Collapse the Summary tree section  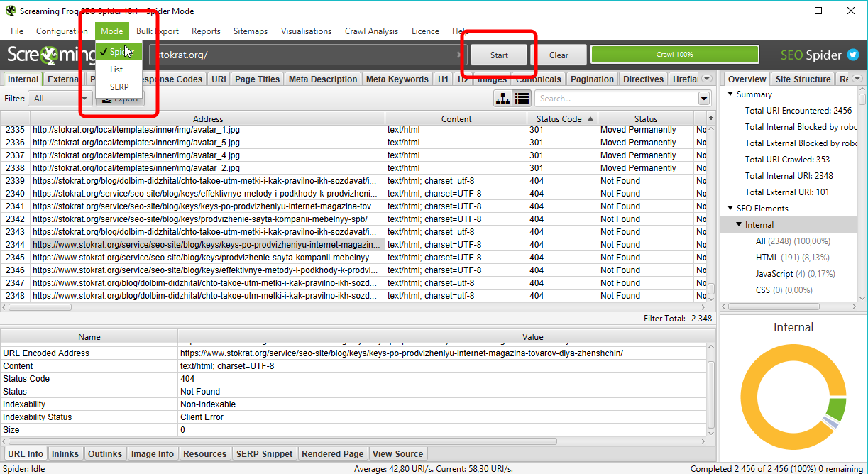pyautogui.click(x=730, y=94)
